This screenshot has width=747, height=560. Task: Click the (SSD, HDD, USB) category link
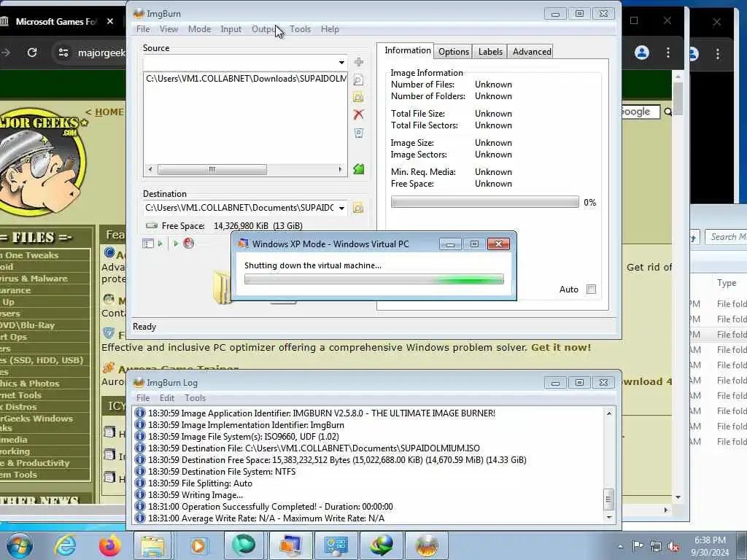[43, 360]
